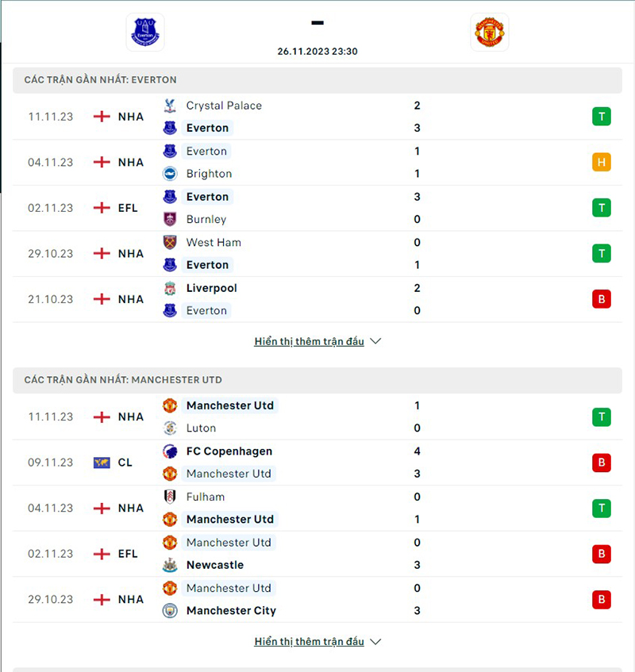Screen dimensions: 635x672
Task: Click the orange H draw badge for Everton–Brighton
Action: coord(601,163)
